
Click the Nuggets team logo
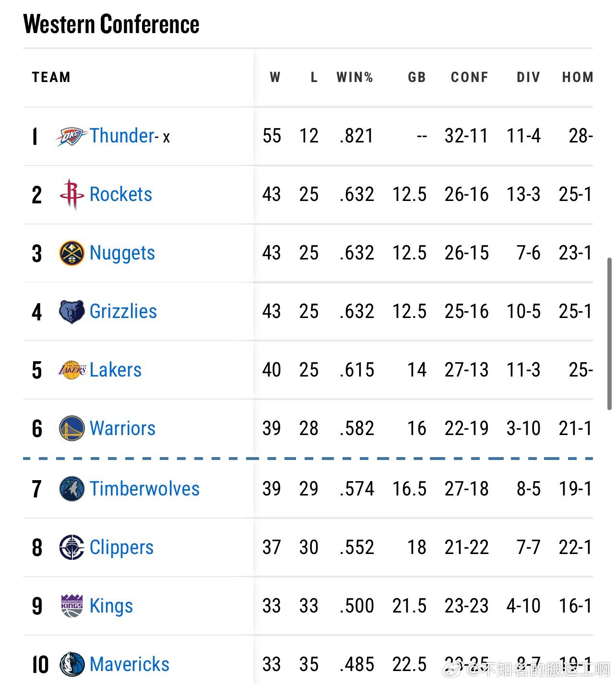click(x=71, y=253)
